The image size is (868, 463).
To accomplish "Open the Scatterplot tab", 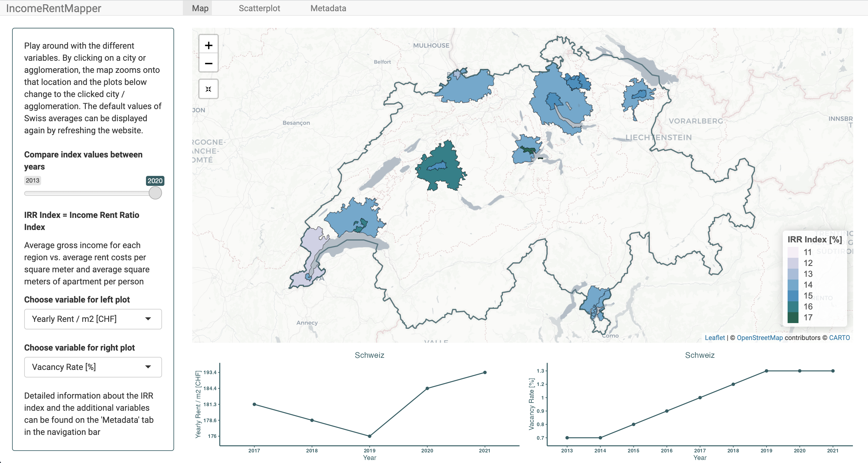I will [x=259, y=8].
